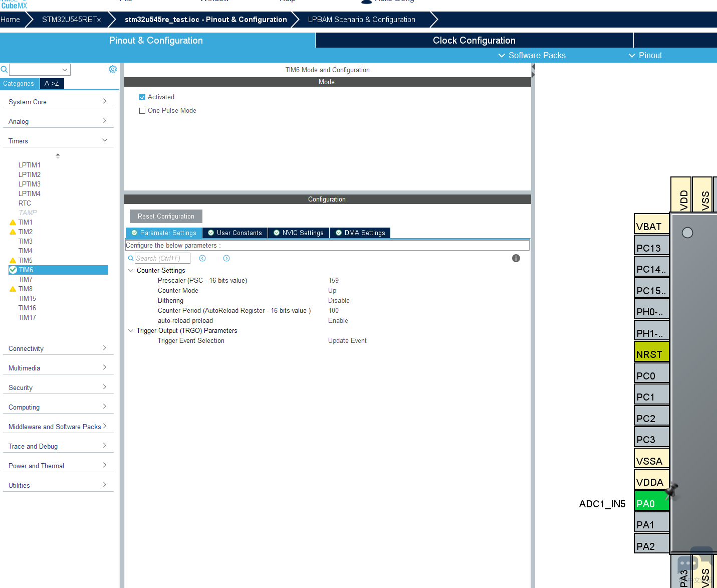
Task: Open the gear settings icon above categories
Action: click(113, 69)
